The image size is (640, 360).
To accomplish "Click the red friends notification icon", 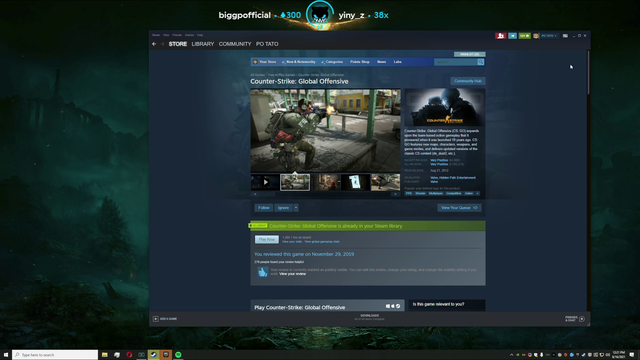I will pyautogui.click(x=501, y=36).
